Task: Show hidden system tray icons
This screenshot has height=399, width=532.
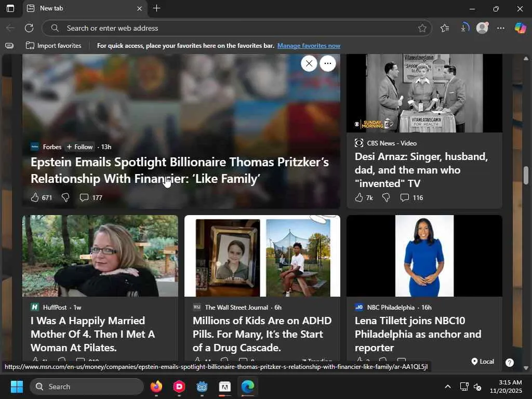Action: click(x=448, y=387)
